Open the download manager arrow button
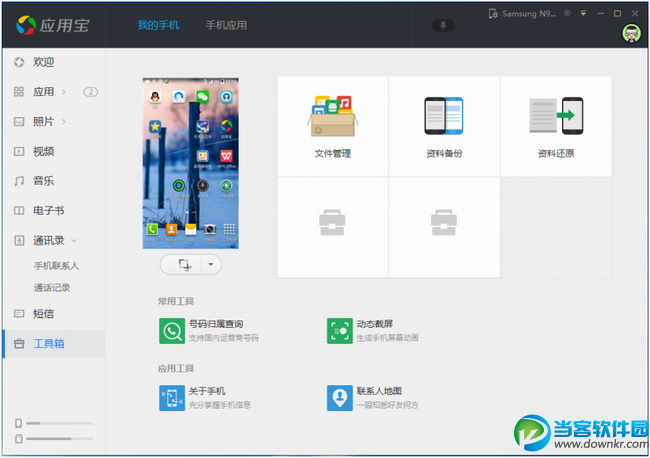The width and height of the screenshot is (650, 458). [443, 25]
